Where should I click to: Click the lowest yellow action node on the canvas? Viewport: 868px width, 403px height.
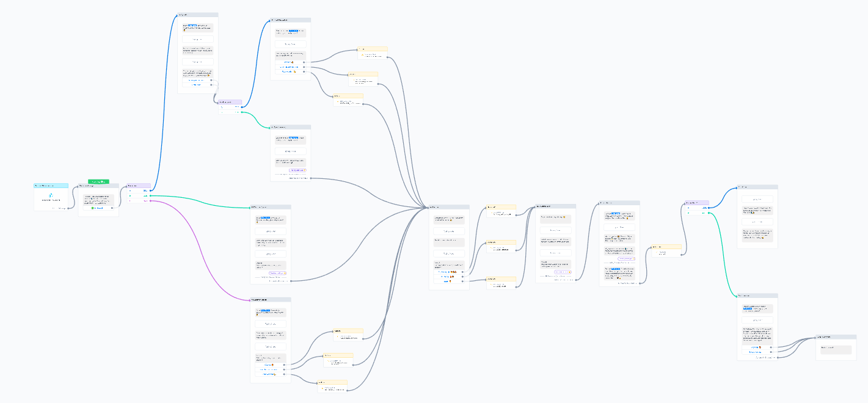(x=332, y=387)
